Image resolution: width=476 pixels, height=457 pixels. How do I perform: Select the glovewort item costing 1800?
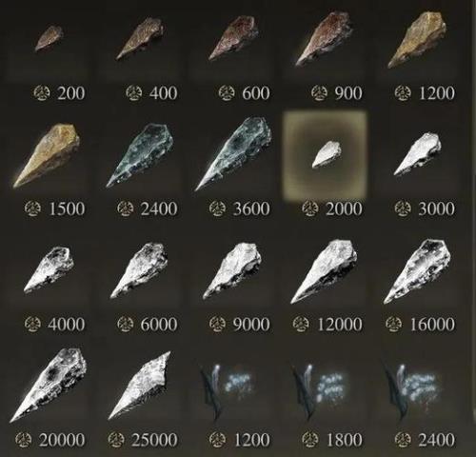click(320, 390)
